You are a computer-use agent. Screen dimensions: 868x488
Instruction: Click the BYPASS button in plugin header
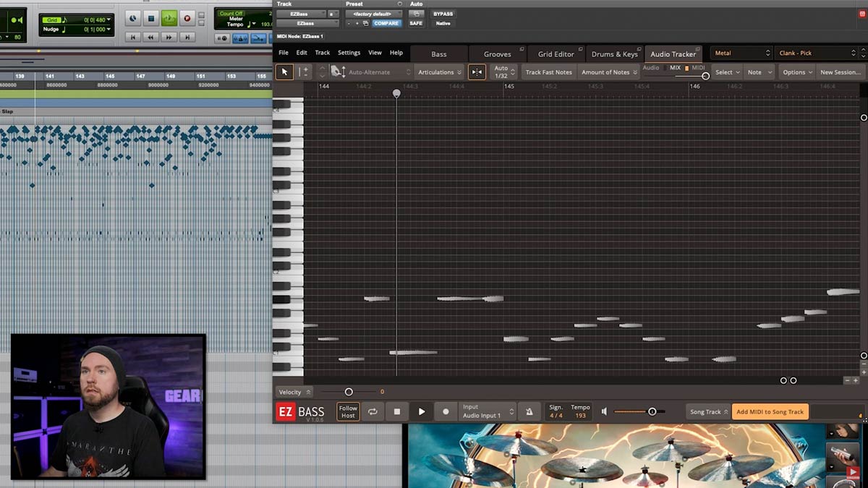click(443, 14)
